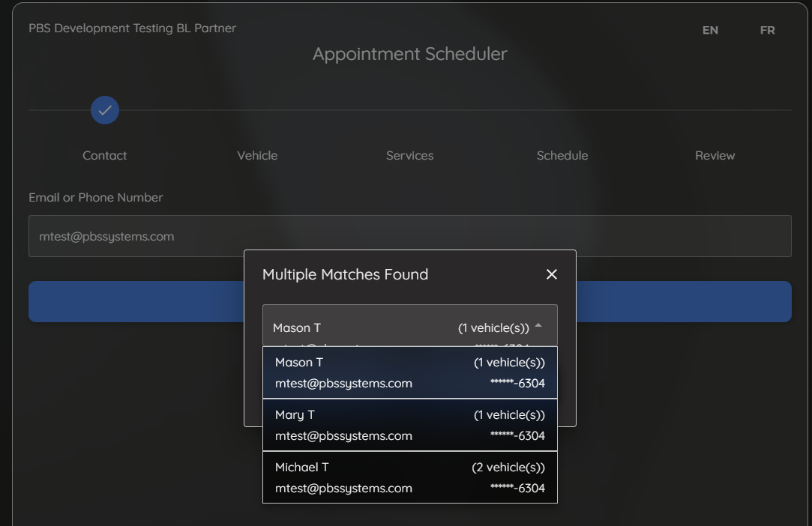Image resolution: width=812 pixels, height=526 pixels.
Task: Pick Michael T with 2 vehicles
Action: (x=409, y=477)
